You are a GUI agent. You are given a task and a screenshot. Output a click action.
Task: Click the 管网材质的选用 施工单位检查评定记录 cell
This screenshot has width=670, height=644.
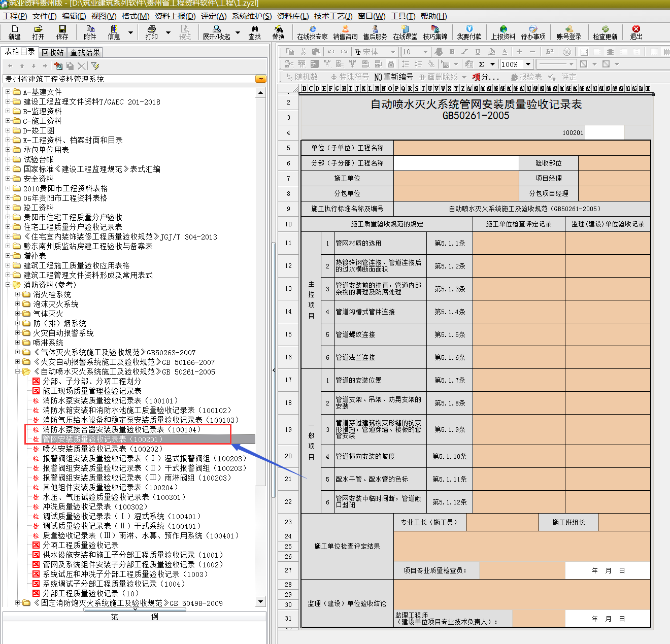point(519,243)
